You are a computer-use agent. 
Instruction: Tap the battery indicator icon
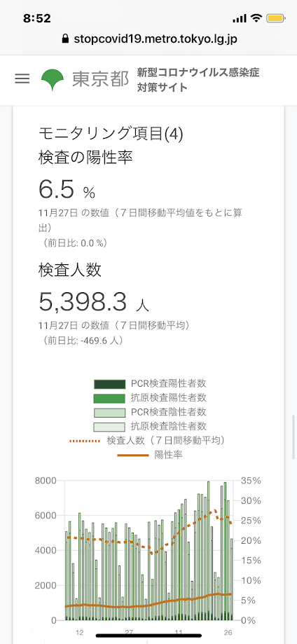point(274,18)
